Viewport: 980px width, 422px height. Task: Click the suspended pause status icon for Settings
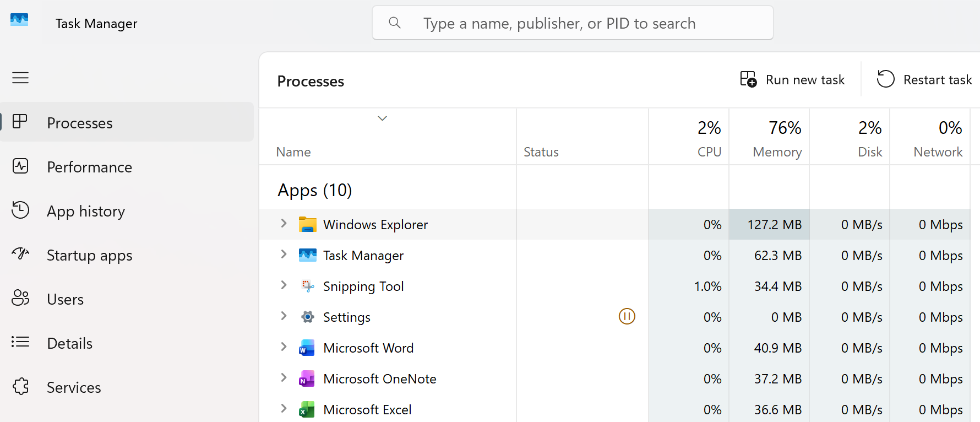pyautogui.click(x=627, y=316)
